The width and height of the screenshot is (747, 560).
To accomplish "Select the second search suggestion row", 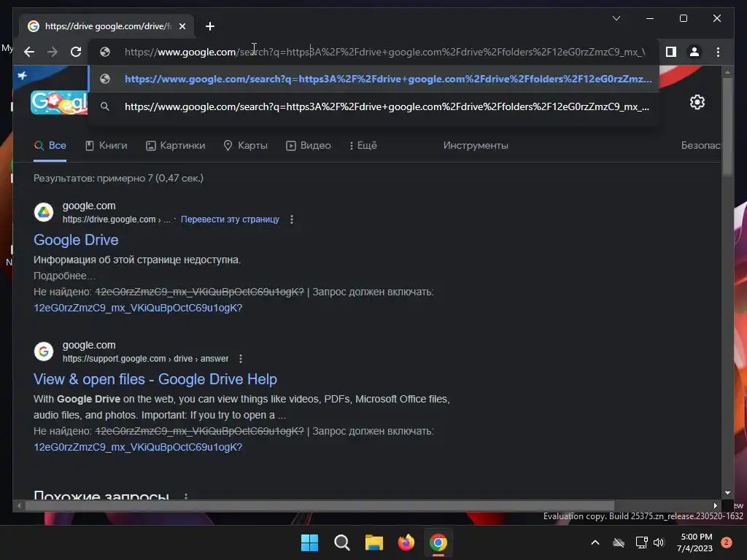I will click(374, 106).
